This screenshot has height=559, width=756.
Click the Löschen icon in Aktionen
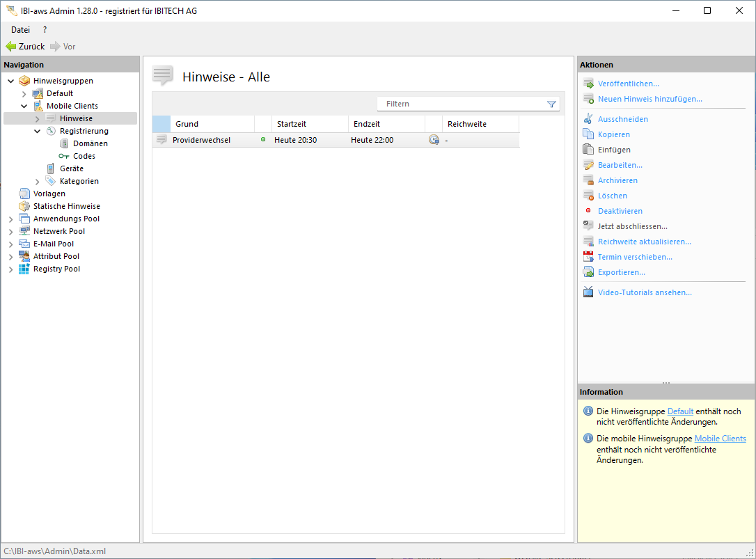coord(588,196)
